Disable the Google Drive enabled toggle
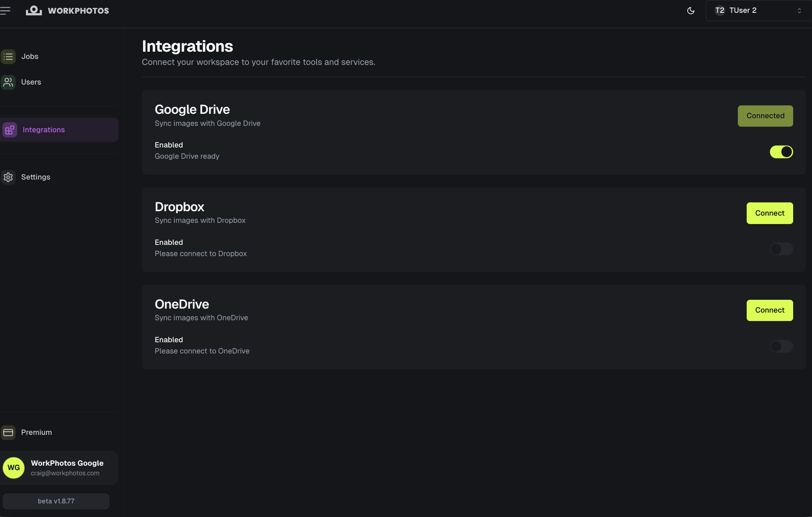 point(781,152)
